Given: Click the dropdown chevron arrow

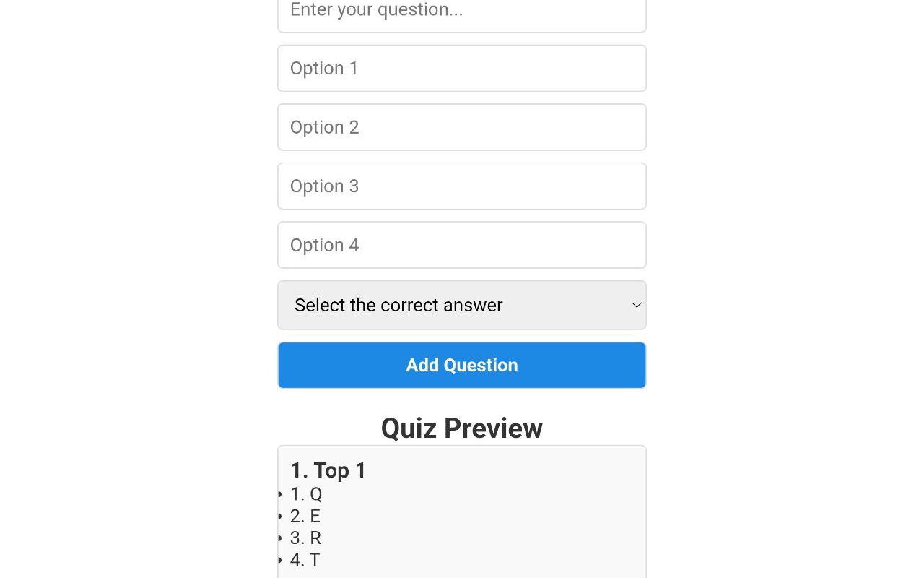Looking at the screenshot, I should click(636, 305).
